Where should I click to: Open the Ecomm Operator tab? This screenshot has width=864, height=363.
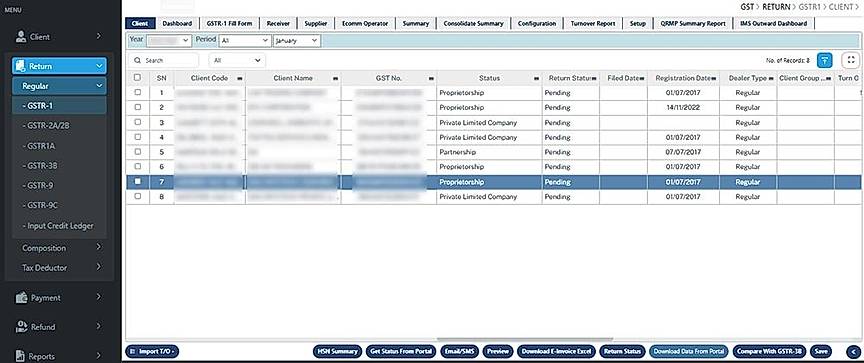point(365,24)
